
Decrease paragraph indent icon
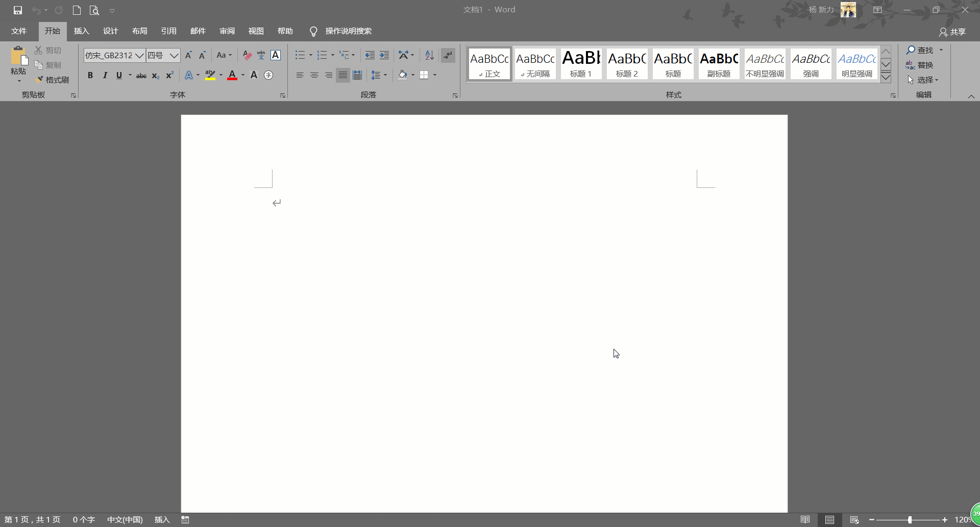(370, 55)
